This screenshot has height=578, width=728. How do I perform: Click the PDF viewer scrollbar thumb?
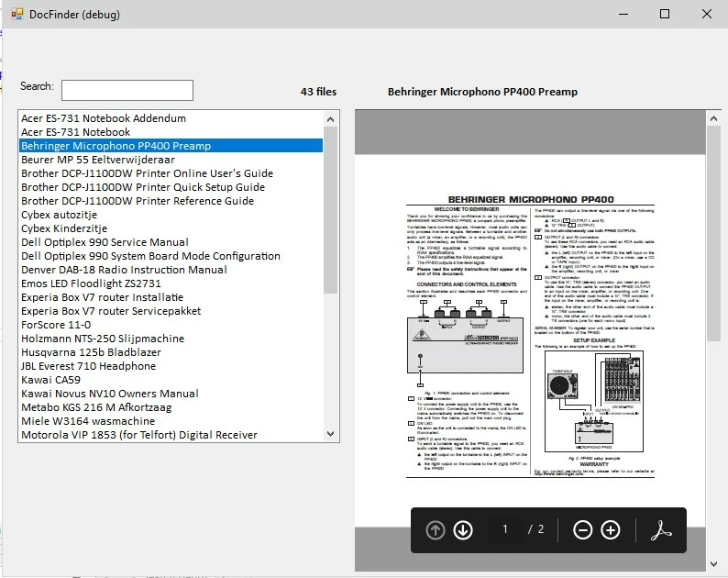coord(713,234)
